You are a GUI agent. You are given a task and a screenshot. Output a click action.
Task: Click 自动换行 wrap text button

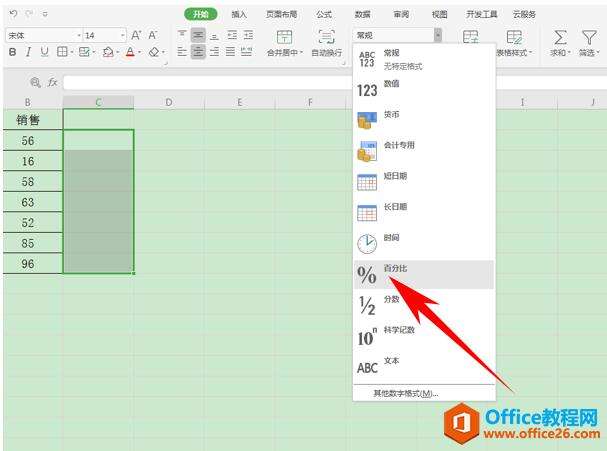[327, 43]
